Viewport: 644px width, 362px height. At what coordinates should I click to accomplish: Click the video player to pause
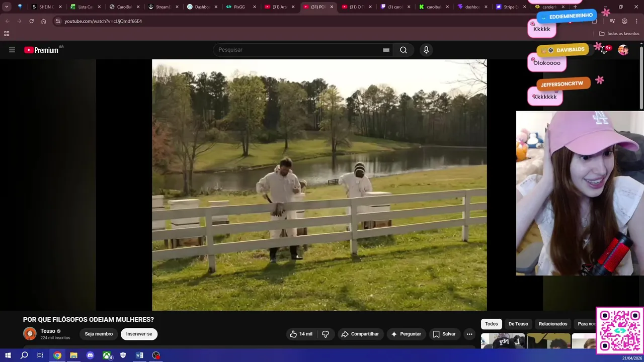coord(319,185)
